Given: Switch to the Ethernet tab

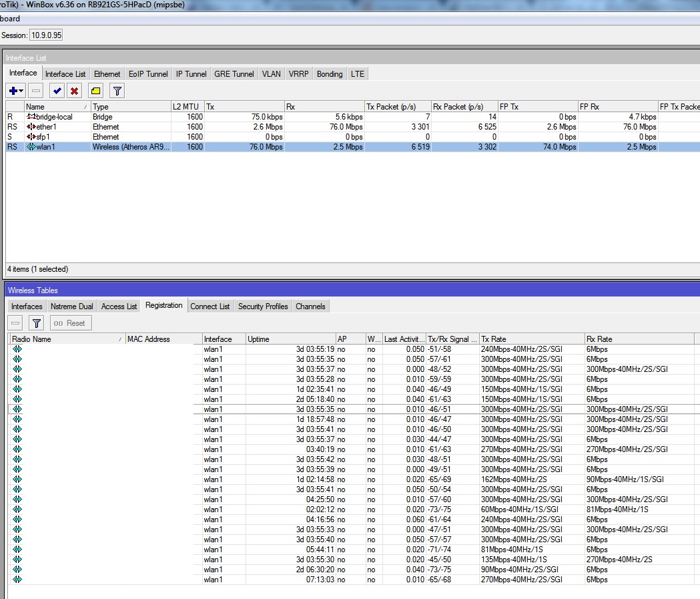Looking at the screenshot, I should tap(107, 74).
